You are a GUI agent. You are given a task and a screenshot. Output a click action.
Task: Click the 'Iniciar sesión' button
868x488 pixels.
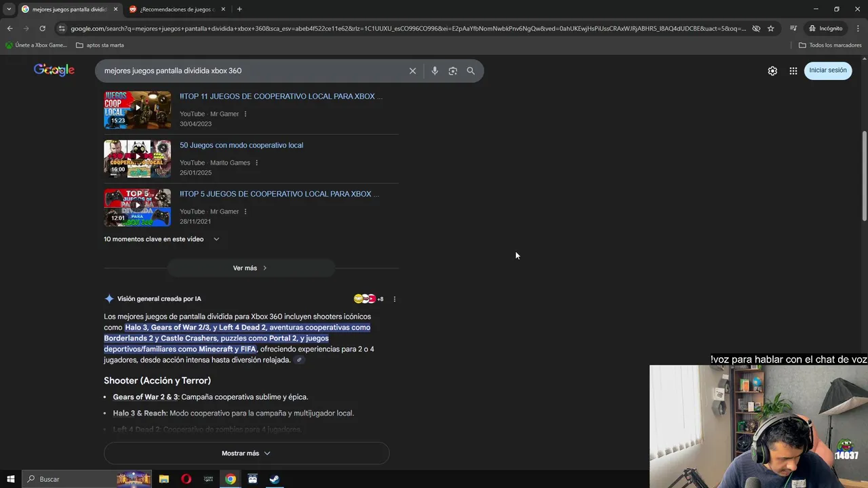(x=828, y=70)
